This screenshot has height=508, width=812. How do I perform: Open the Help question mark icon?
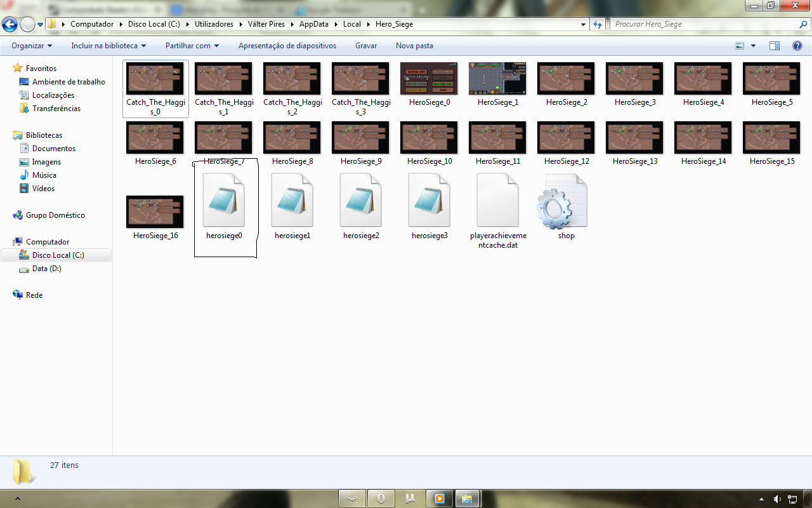[797, 46]
